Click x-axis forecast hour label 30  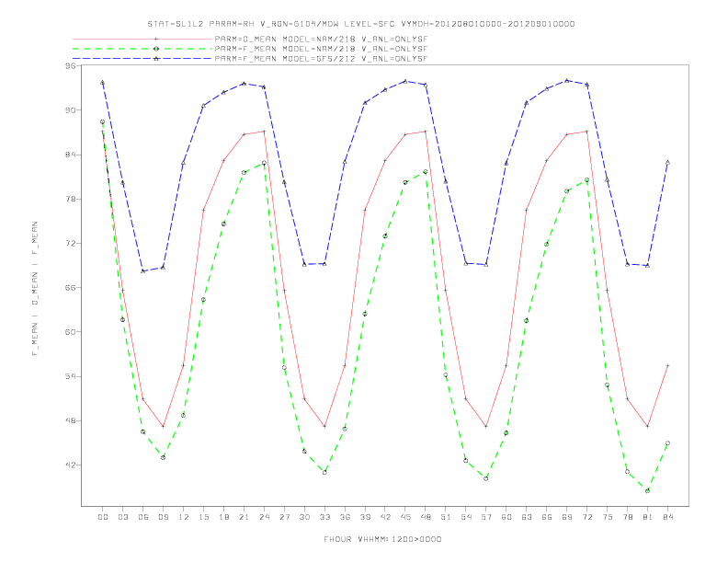[304, 517]
